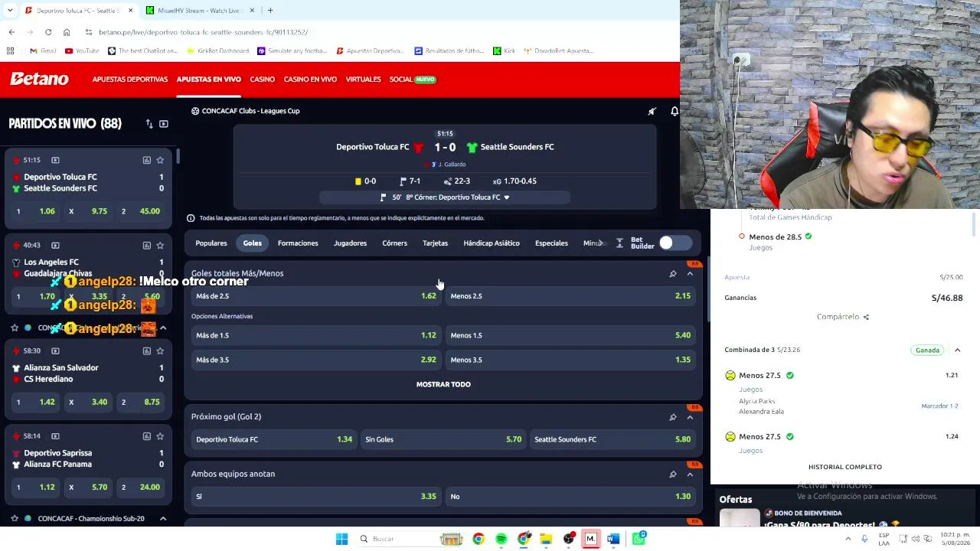This screenshot has width=980, height=551.
Task: Switch to the Formaciones tab
Action: (298, 243)
